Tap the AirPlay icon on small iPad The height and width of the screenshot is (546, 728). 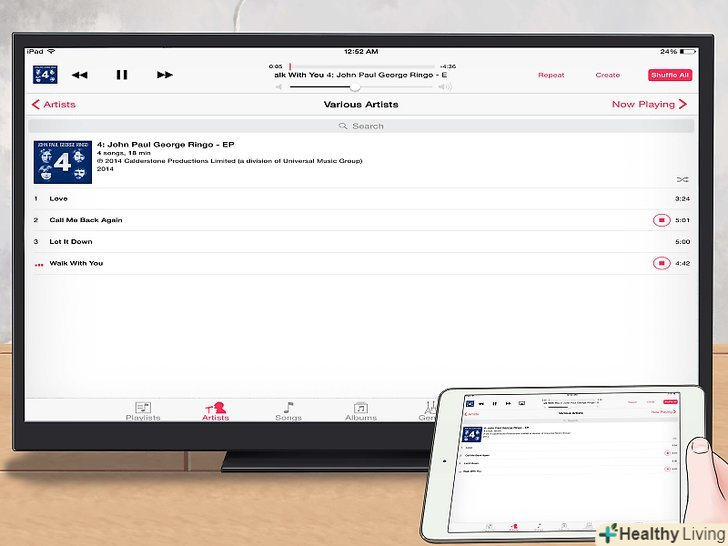point(521,403)
